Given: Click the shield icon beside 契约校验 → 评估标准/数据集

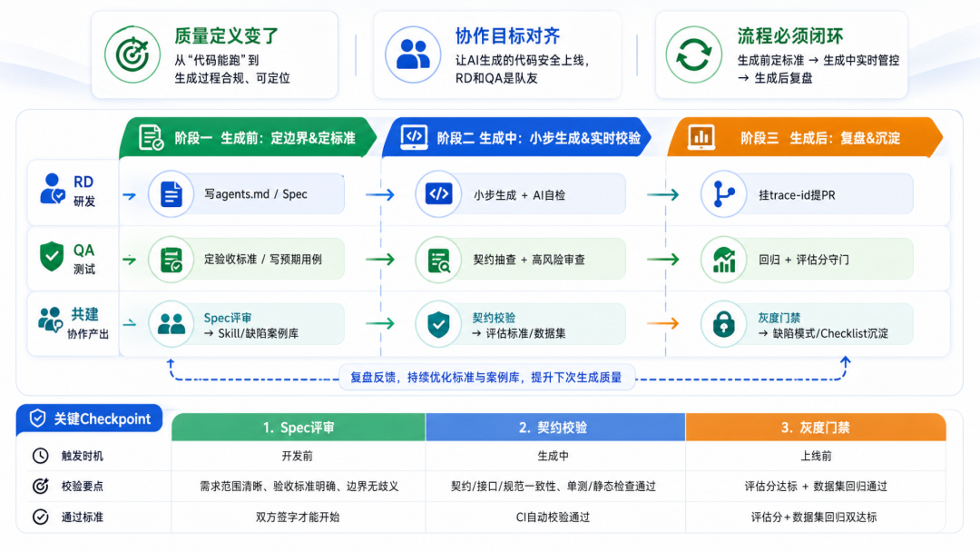Looking at the screenshot, I should [x=438, y=324].
